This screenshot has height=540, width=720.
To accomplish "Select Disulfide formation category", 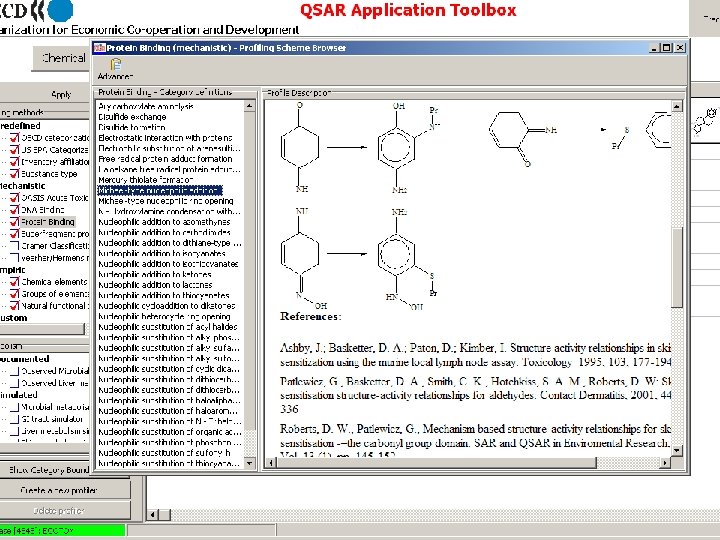I will [x=132, y=127].
